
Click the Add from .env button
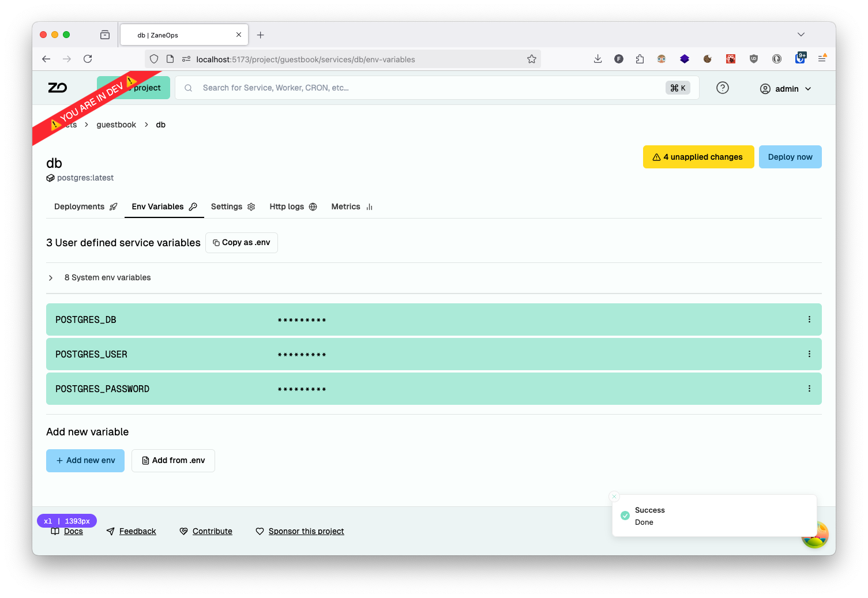[173, 461]
